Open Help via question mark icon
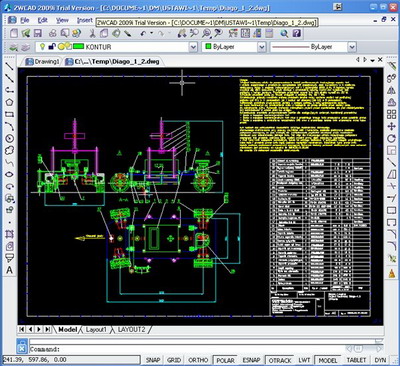 pos(297,33)
